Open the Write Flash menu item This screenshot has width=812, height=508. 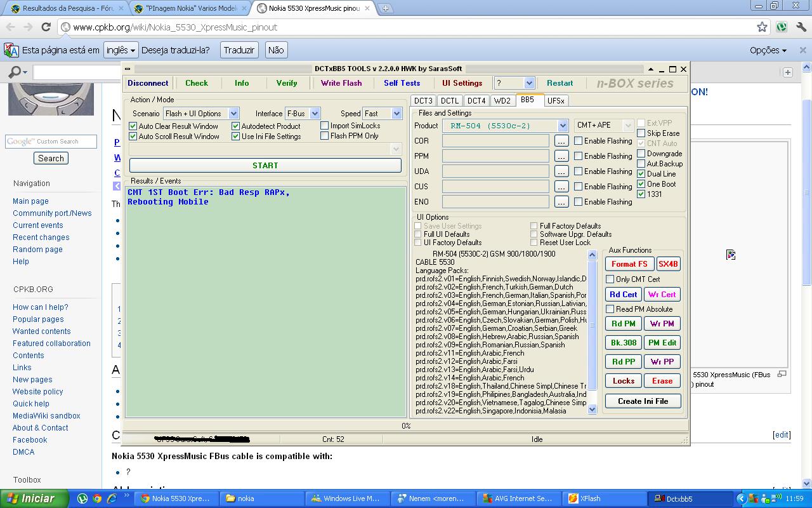click(x=341, y=83)
